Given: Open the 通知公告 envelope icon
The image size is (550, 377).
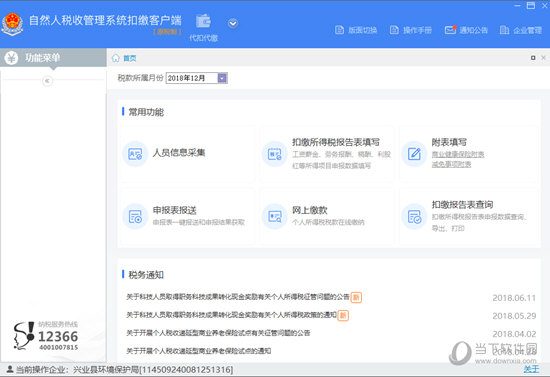Looking at the screenshot, I should 450,30.
